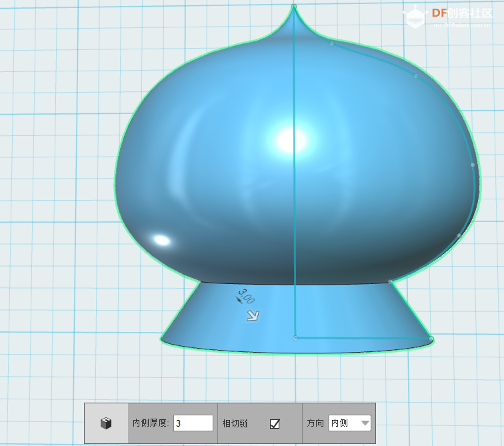Click the white direction arrow on the base
This screenshot has height=446, width=504.
point(253,315)
